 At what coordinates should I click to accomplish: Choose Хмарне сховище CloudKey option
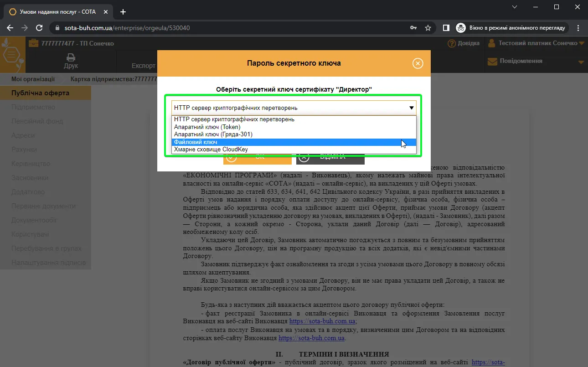point(294,150)
